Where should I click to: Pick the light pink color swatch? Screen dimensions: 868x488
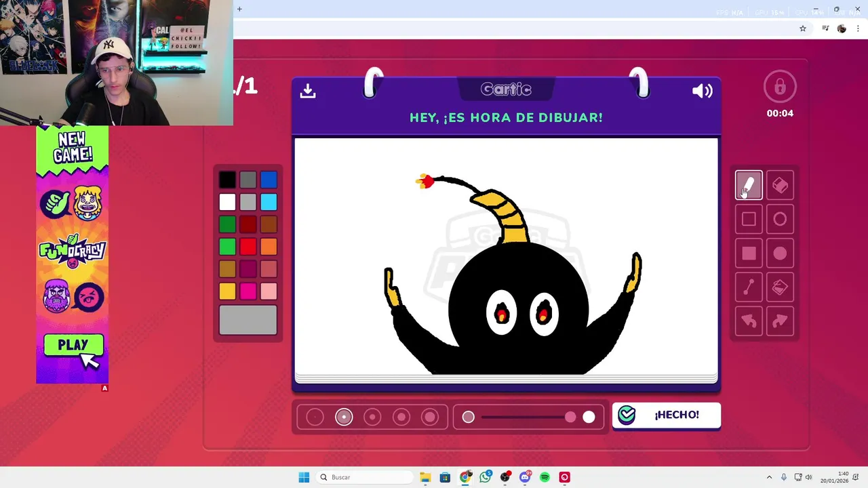[269, 291]
